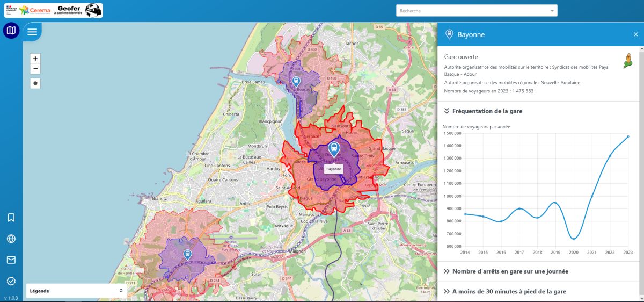Click the checkmark badge sidebar icon
This screenshot has width=644, height=302.
tap(11, 281)
